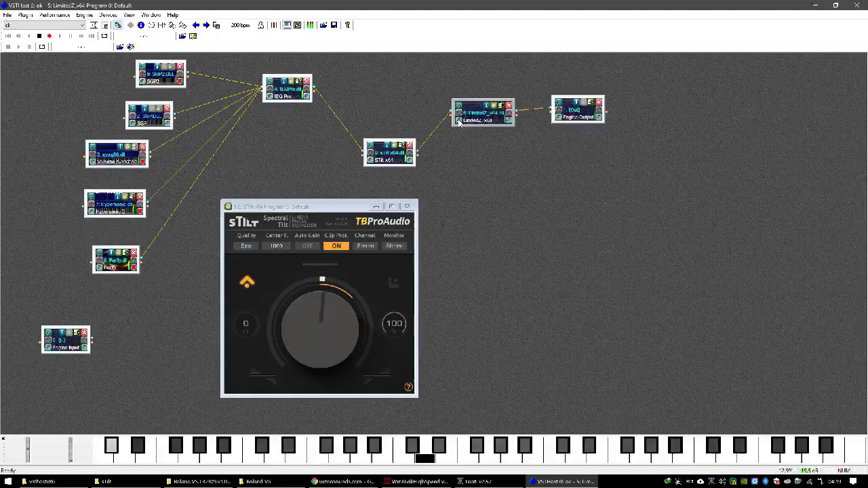Click the metronome icon beside the tempo
Viewport: 868px width, 488px height.
pos(260,25)
